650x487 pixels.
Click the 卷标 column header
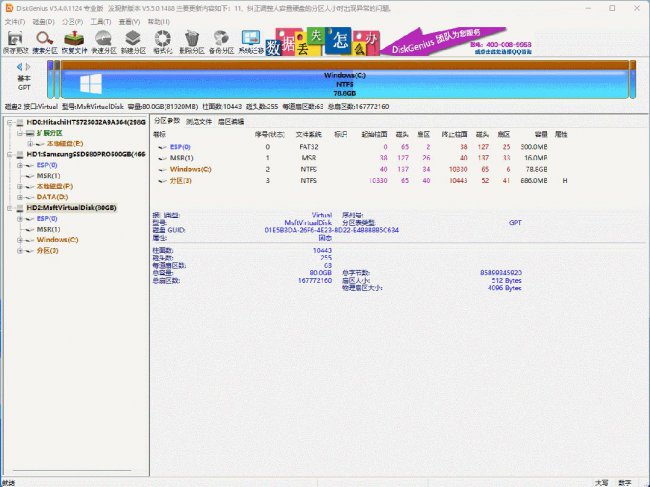coord(160,134)
